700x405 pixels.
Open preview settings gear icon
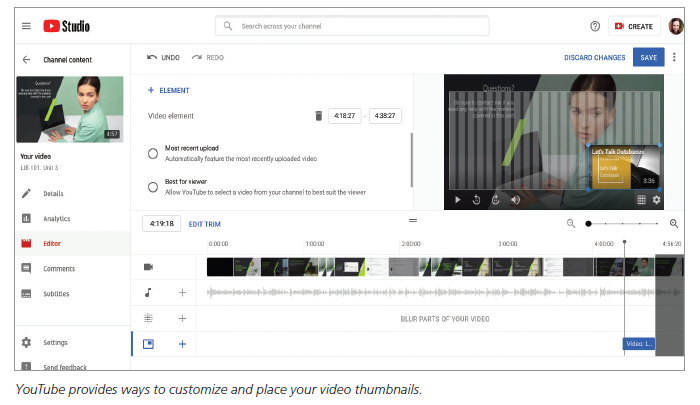656,200
